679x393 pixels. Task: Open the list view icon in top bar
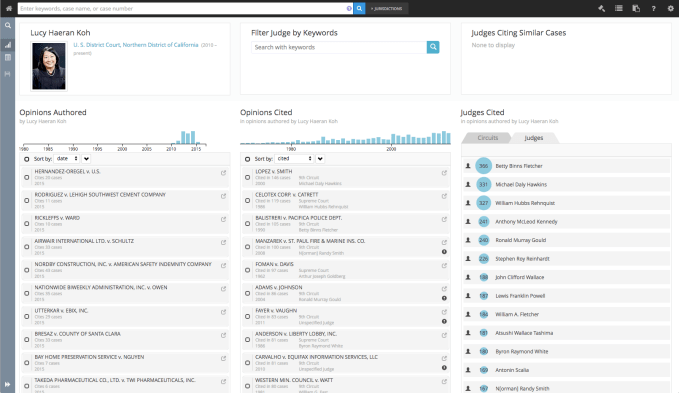click(x=619, y=8)
